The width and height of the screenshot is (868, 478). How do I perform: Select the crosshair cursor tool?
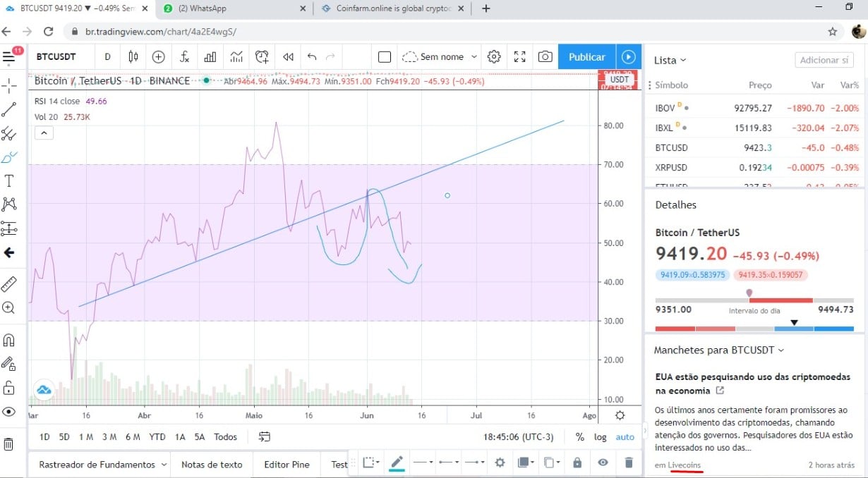point(9,87)
